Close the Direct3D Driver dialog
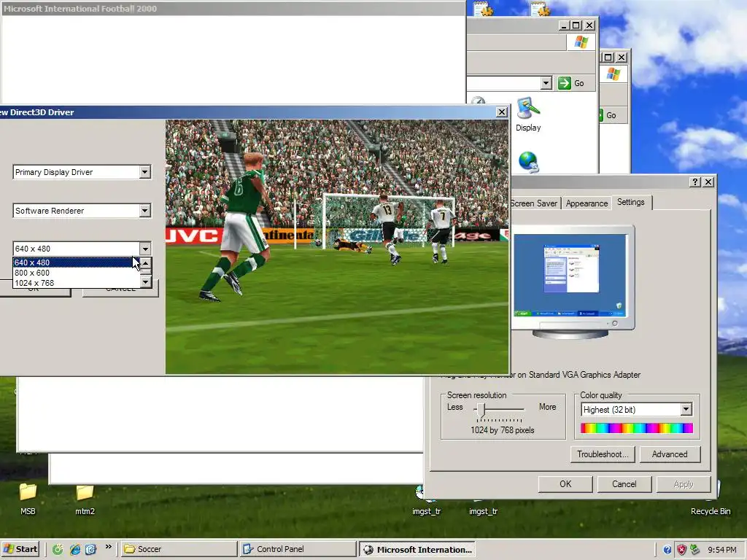The width and height of the screenshot is (747, 560). coord(502,112)
